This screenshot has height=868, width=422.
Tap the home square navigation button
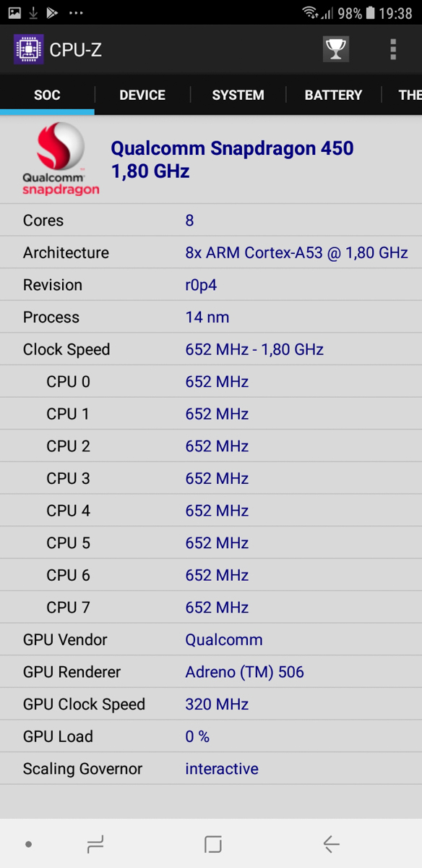[x=212, y=843]
